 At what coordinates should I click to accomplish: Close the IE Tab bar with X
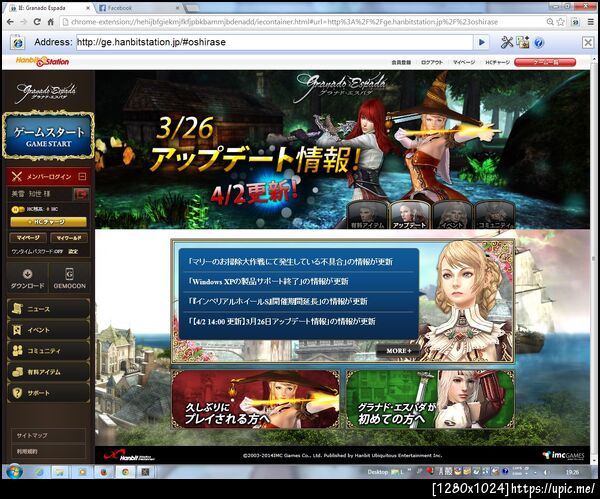(588, 42)
